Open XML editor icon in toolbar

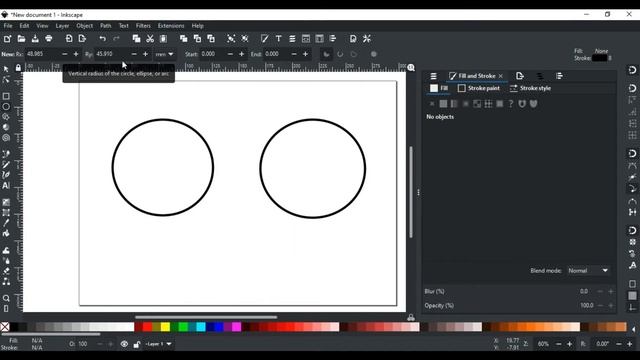click(x=306, y=39)
